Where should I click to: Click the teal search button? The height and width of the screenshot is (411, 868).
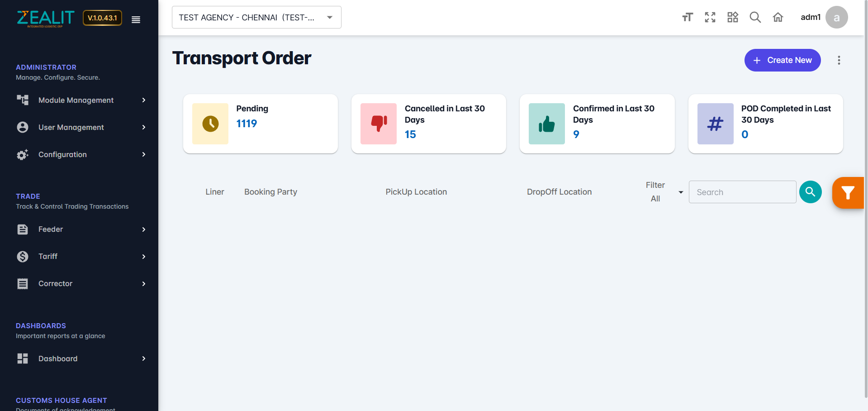pos(810,192)
